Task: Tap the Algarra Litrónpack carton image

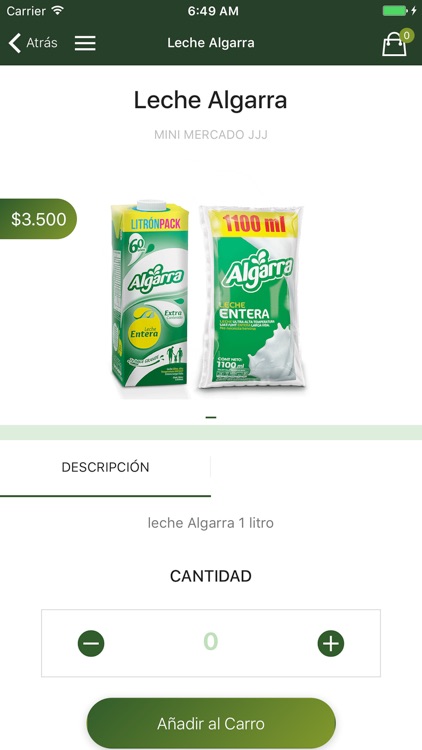Action: [150, 294]
